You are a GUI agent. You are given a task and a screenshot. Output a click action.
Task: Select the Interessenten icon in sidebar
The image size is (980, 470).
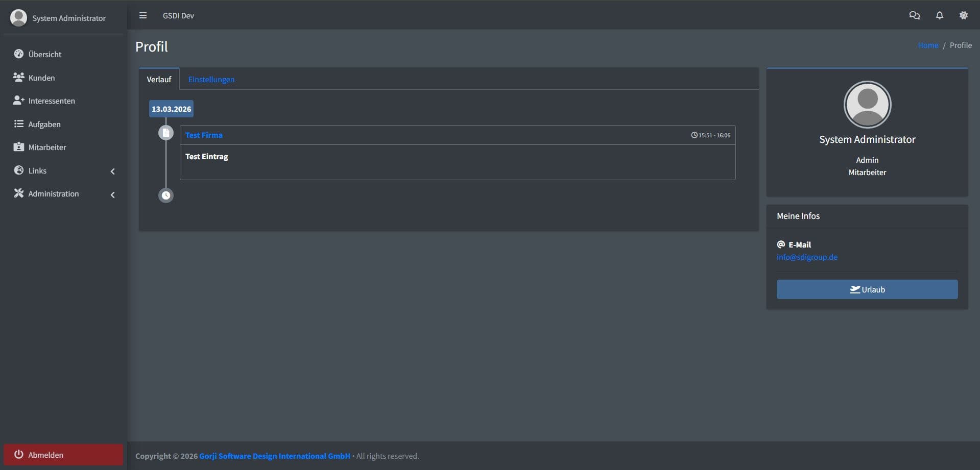click(18, 100)
